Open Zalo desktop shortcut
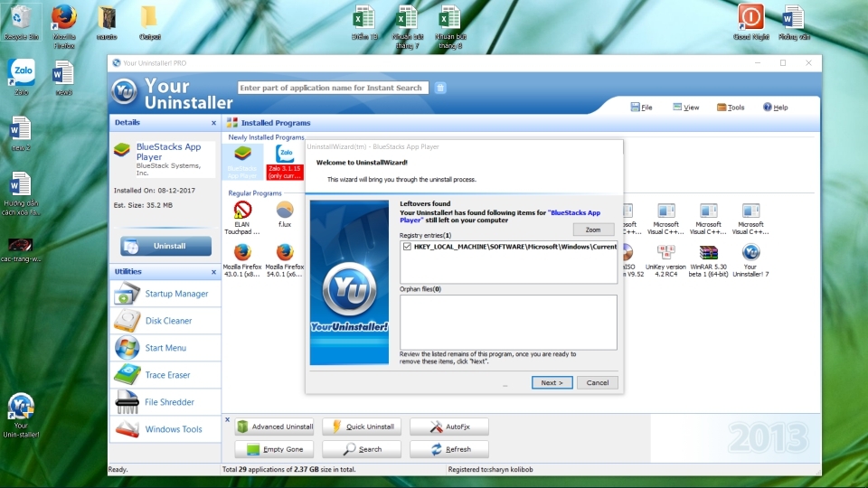 (22, 78)
